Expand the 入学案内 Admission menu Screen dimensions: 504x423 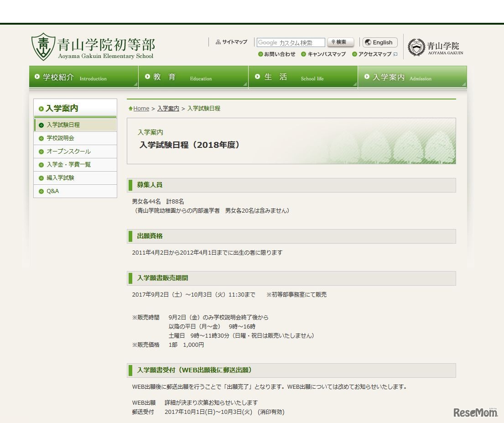412,77
